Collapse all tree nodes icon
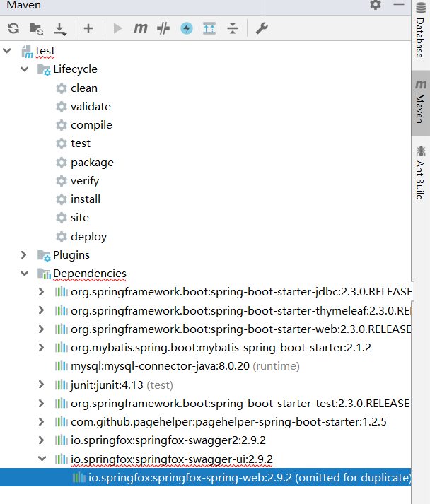 tap(233, 28)
